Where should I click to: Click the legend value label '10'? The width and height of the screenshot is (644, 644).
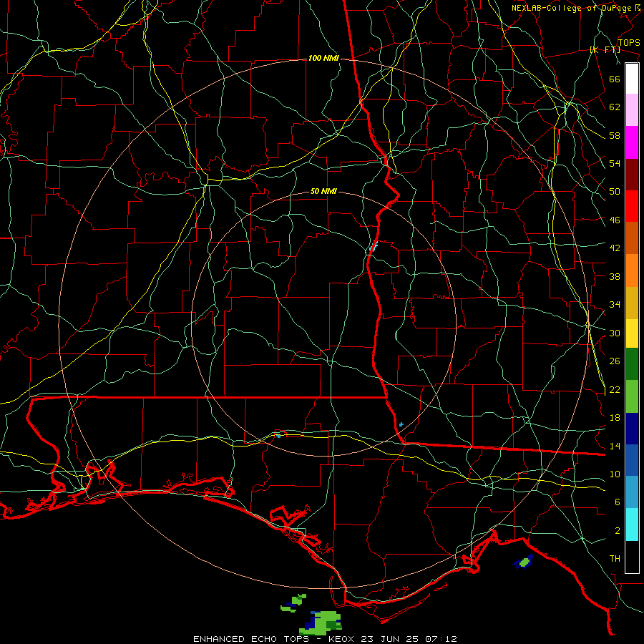pos(615,474)
